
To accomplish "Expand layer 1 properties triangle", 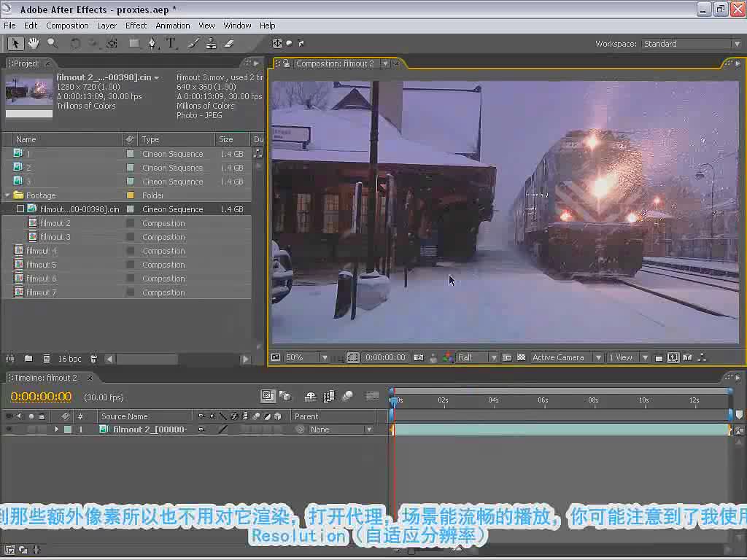I will 56,429.
